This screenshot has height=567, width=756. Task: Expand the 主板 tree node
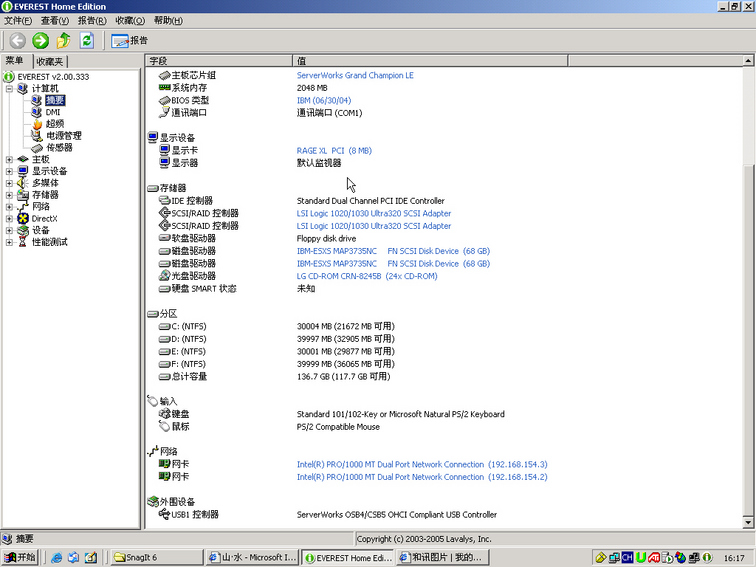[x=9, y=159]
